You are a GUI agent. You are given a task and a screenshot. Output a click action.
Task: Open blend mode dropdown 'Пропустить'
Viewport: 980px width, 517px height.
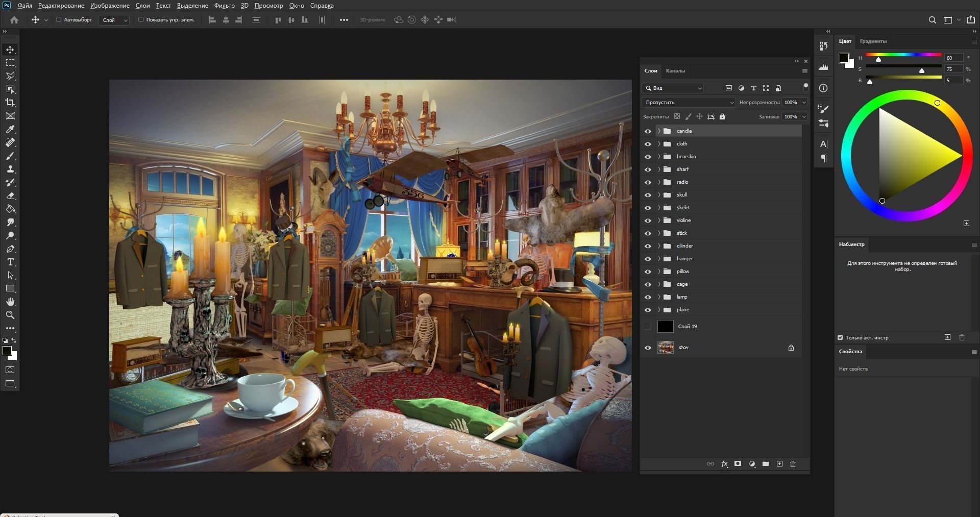(689, 102)
